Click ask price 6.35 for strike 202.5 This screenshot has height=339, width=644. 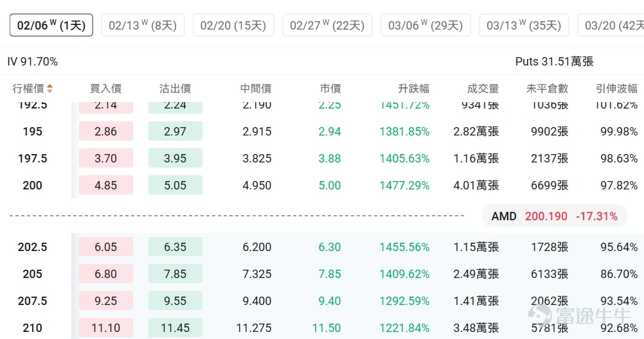point(175,247)
